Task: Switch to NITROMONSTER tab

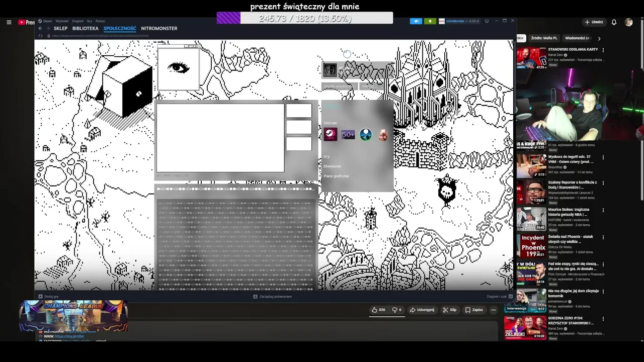Action: 159,29
